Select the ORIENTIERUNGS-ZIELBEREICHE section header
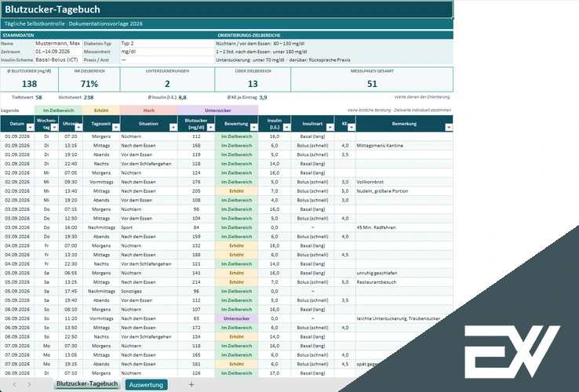The width and height of the screenshot is (579, 392). click(x=249, y=35)
